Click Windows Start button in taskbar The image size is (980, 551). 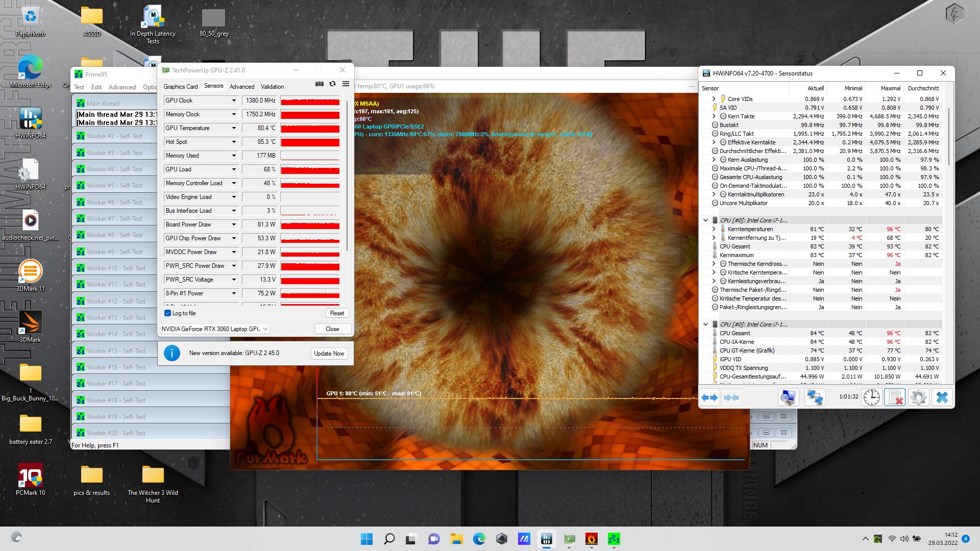tap(366, 539)
